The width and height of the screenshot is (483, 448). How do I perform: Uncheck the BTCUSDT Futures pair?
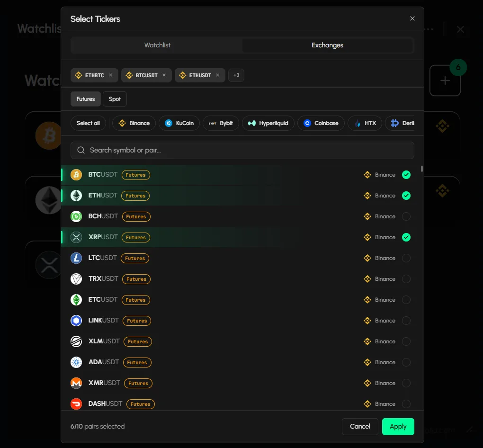point(406,175)
